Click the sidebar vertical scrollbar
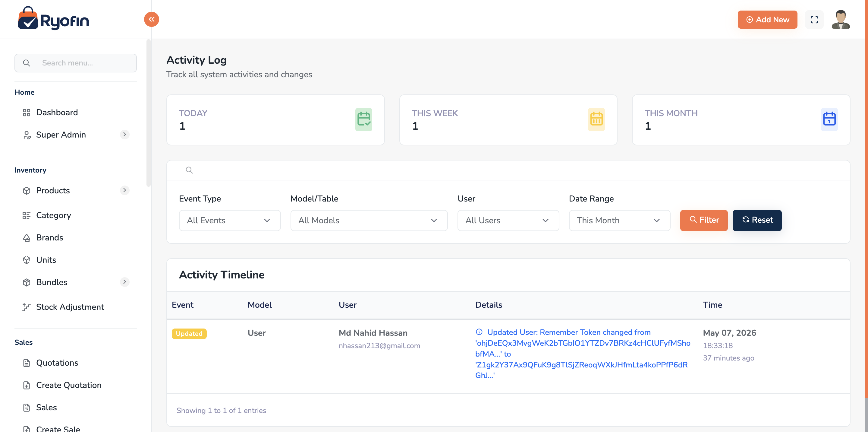868x432 pixels. pos(148,113)
